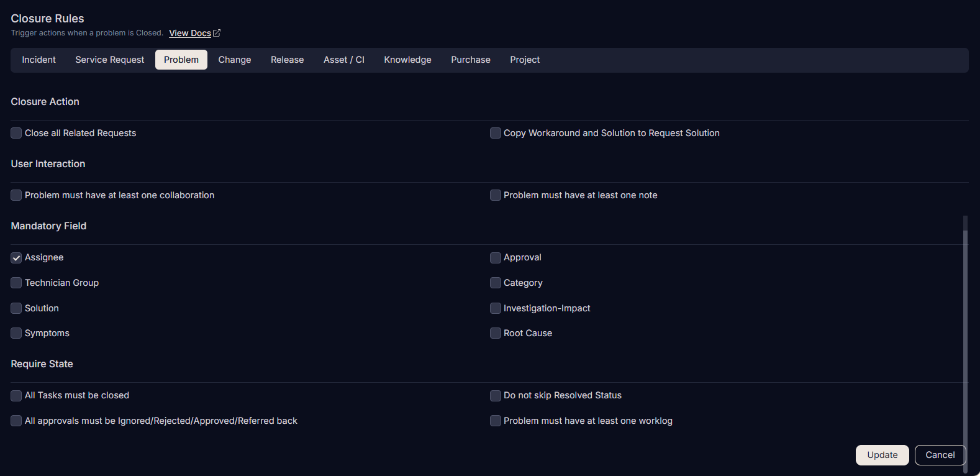This screenshot has width=980, height=476.
Task: Open the Purchase tab
Action: (471, 60)
